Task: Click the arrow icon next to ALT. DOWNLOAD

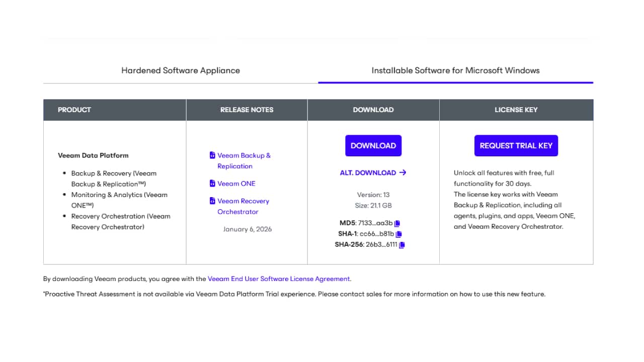Action: [402, 172]
